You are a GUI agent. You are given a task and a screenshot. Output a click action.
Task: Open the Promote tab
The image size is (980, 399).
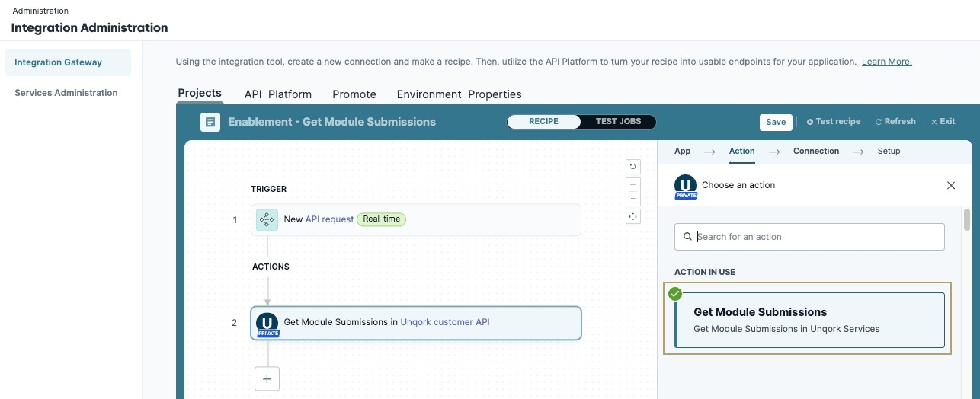pos(354,94)
